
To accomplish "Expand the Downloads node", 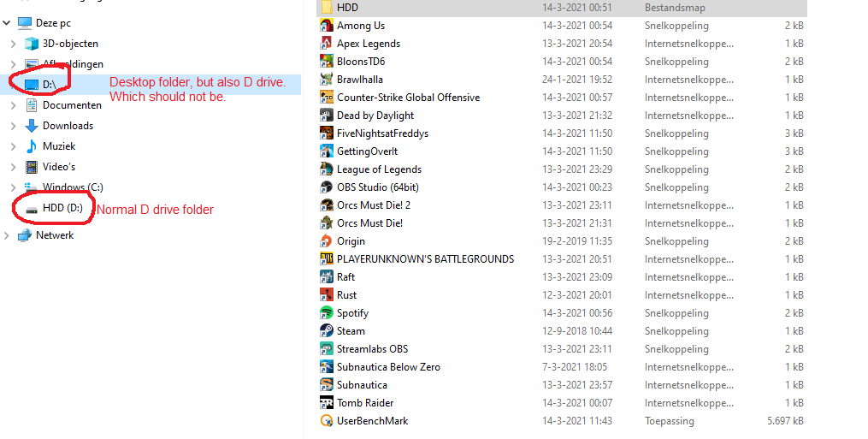I will (14, 125).
